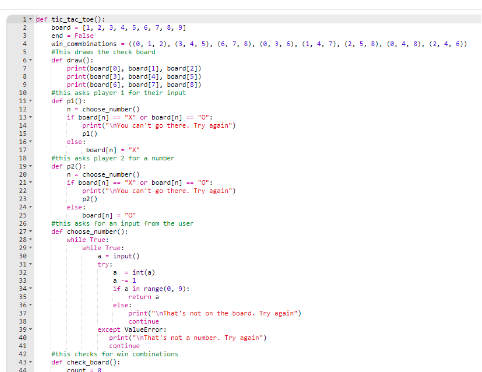Collapse choose_number fold arrow on line 27
The height and width of the screenshot is (372, 482).
pyautogui.click(x=31, y=232)
